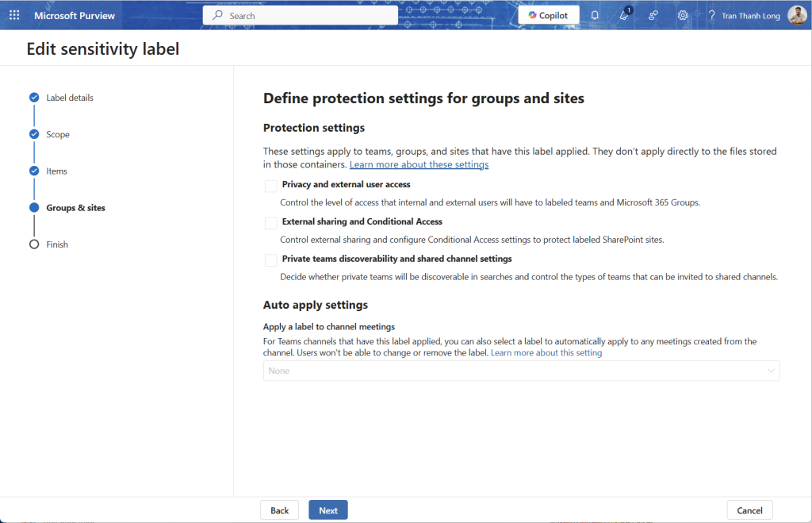This screenshot has height=523, width=812.
Task: Check External sharing and Conditional Access
Action: [271, 223]
